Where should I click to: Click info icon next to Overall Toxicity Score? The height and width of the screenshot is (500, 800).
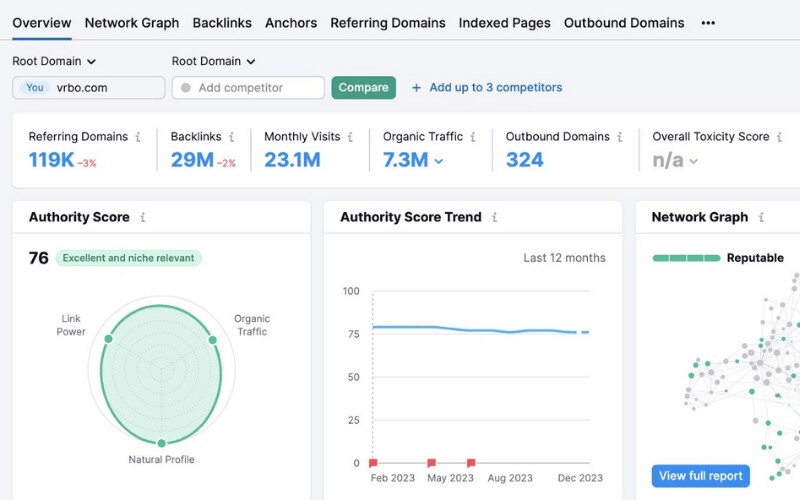(779, 137)
